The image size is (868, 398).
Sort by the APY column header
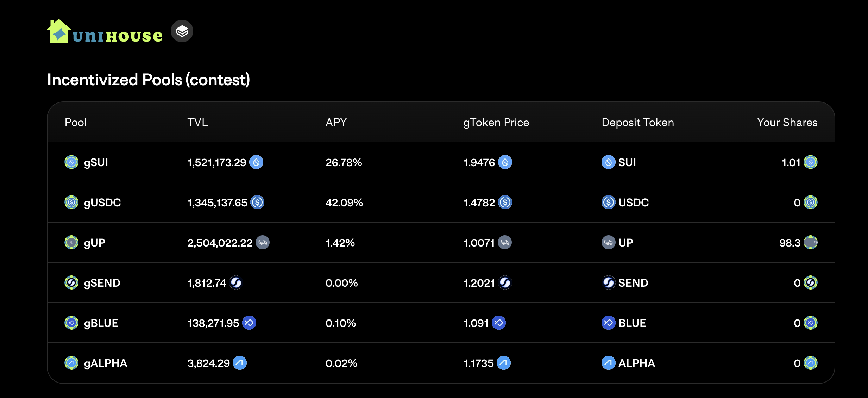click(x=336, y=122)
